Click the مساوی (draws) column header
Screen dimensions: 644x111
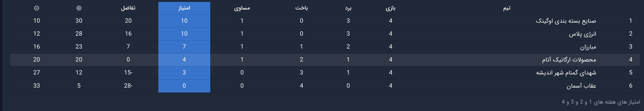[242, 8]
